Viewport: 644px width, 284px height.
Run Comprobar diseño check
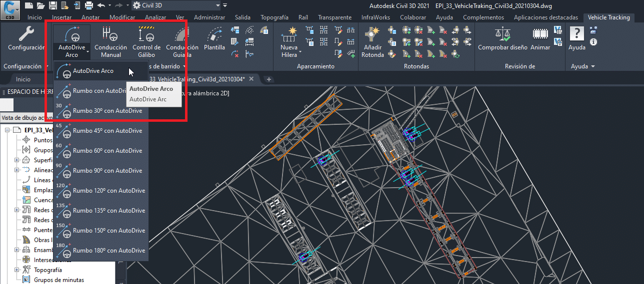pyautogui.click(x=502, y=39)
